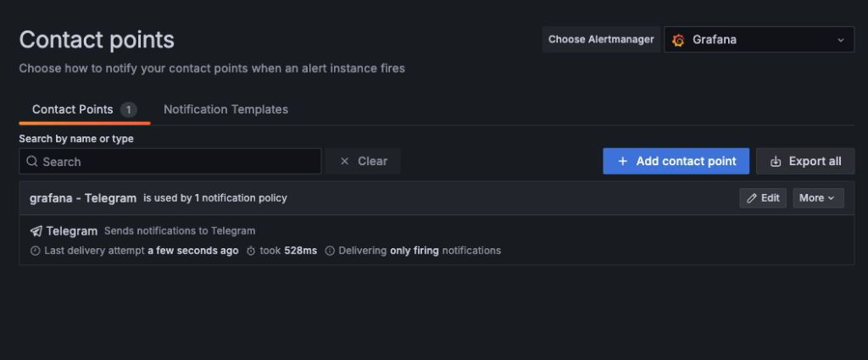
Task: Click the Contact points page heading
Action: click(x=97, y=40)
